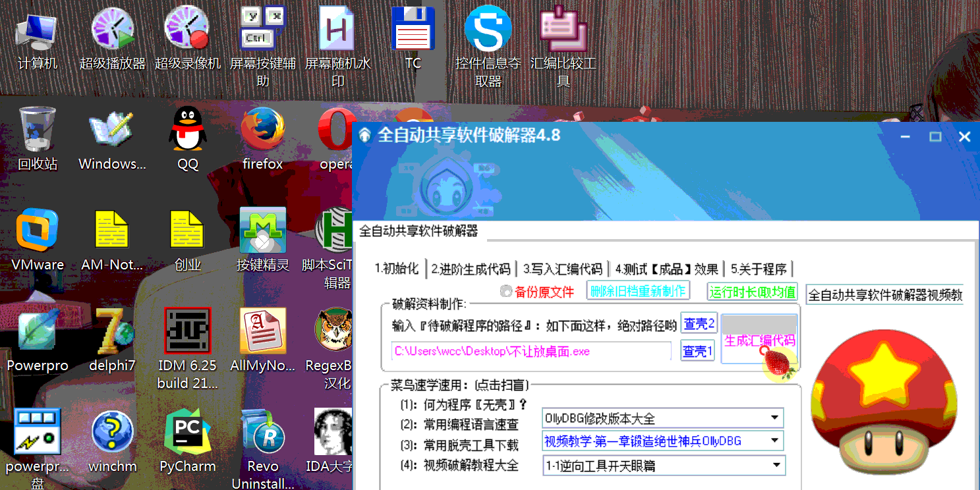This screenshot has height=490, width=980.
Task: Click the 视频破解教程大全 label
Action: 459,466
